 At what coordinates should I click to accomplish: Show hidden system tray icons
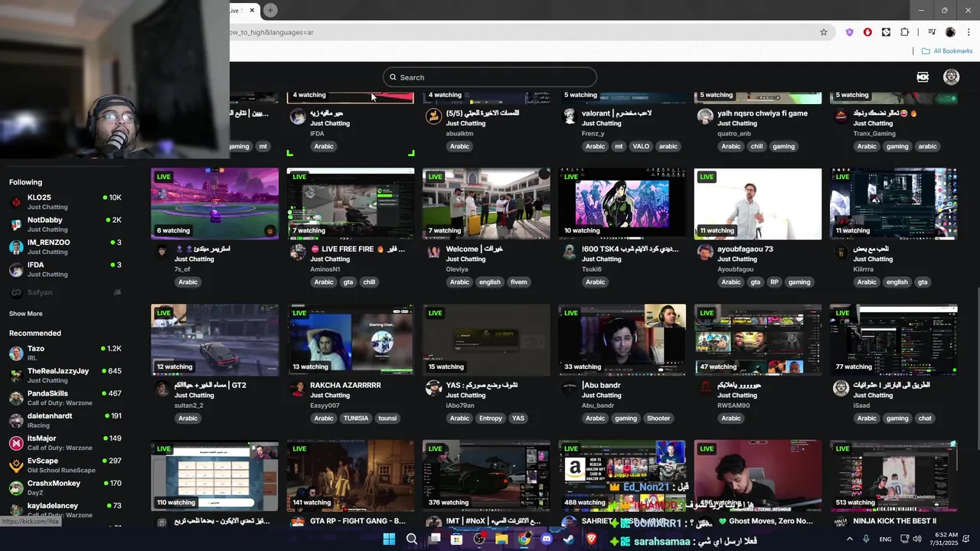click(x=850, y=539)
